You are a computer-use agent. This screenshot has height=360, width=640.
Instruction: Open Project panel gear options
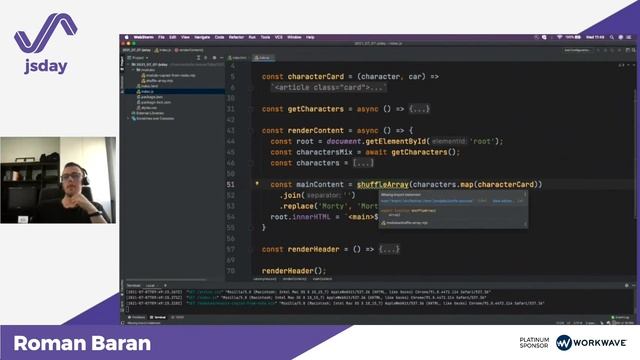pyautogui.click(x=214, y=58)
